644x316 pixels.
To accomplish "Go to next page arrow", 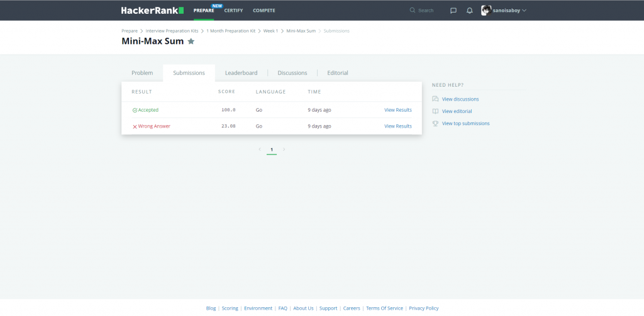I will [284, 150].
